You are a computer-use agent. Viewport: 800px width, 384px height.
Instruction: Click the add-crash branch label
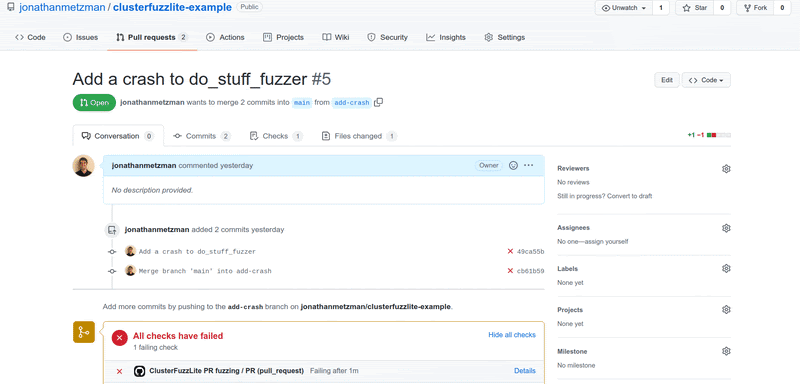(352, 103)
